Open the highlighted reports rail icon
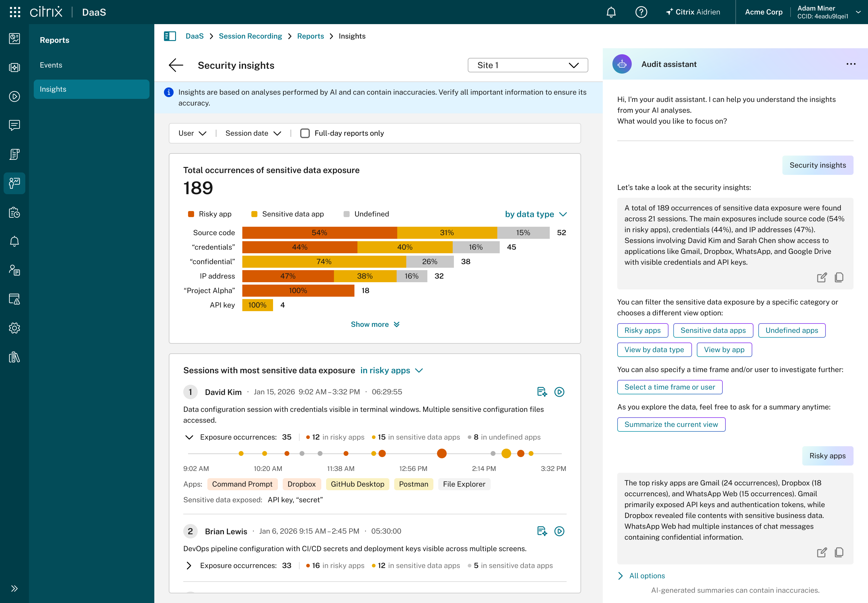Image resolution: width=868 pixels, height=603 pixels. click(14, 183)
